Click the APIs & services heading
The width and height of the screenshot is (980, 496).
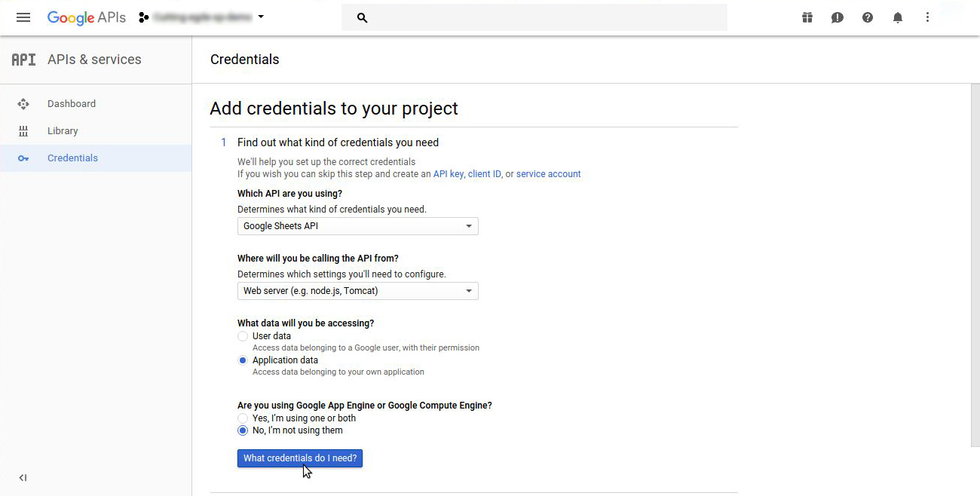click(94, 60)
